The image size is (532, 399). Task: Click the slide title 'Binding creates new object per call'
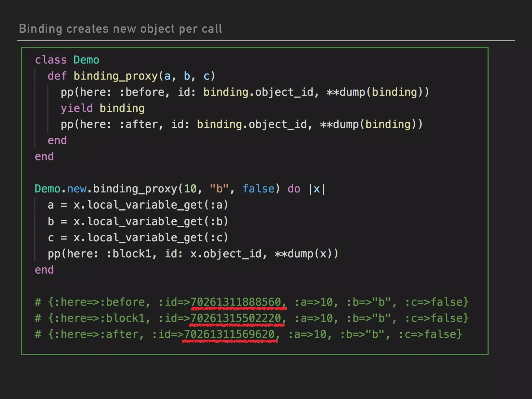pyautogui.click(x=120, y=29)
